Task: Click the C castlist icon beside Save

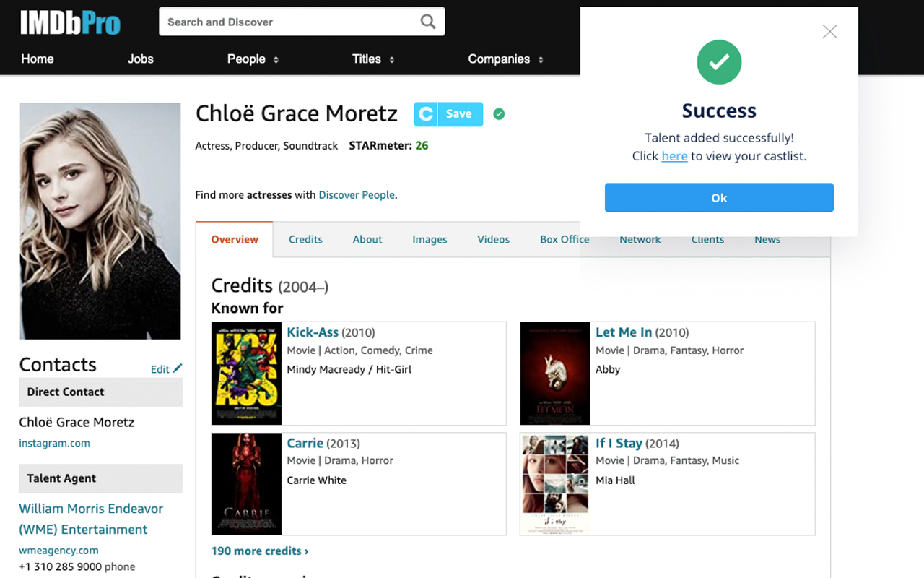Action: [x=426, y=114]
